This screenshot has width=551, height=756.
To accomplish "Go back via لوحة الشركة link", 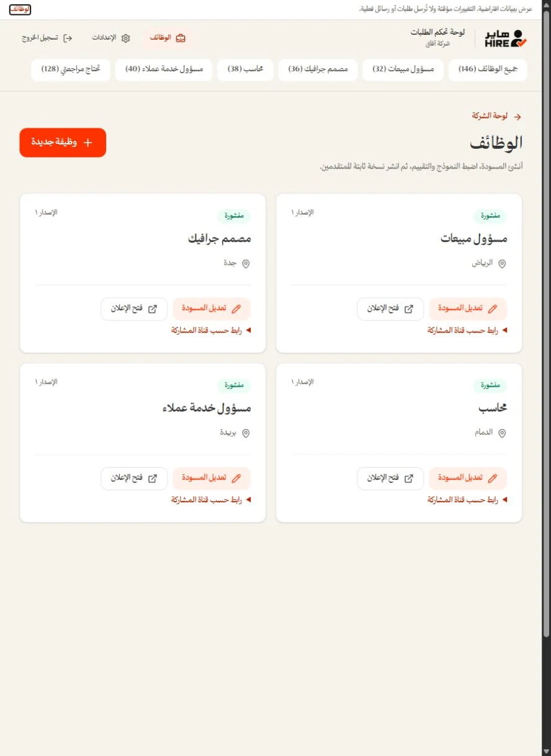I will (x=496, y=117).
